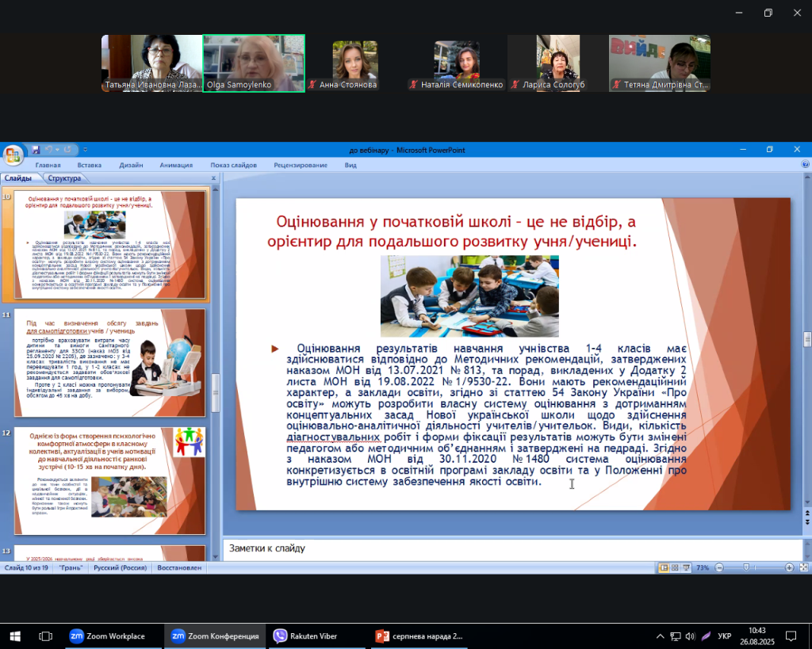Click the slide editor vertical scrollbar handle

coord(806,339)
